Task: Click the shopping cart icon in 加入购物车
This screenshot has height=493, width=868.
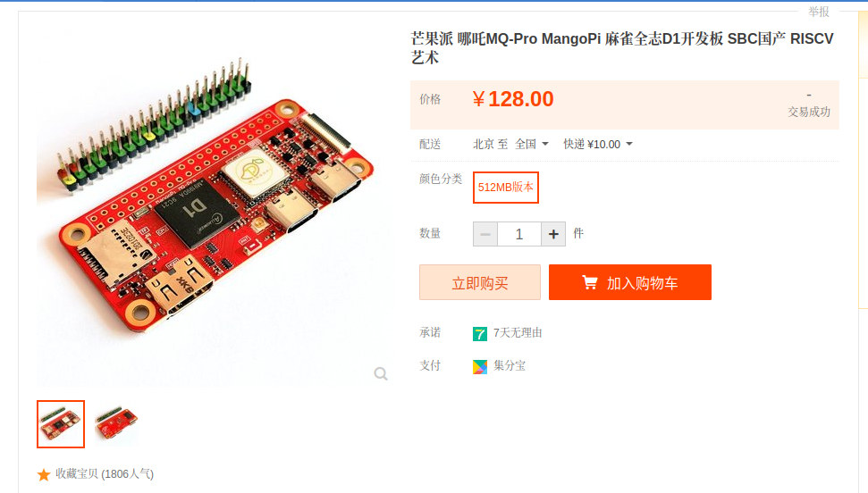Action: [x=590, y=283]
